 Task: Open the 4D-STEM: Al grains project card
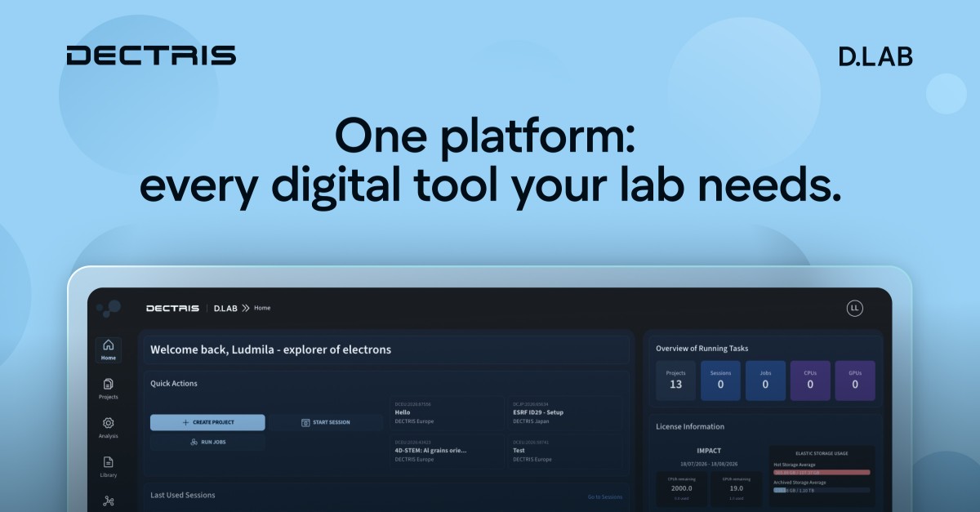(447, 450)
